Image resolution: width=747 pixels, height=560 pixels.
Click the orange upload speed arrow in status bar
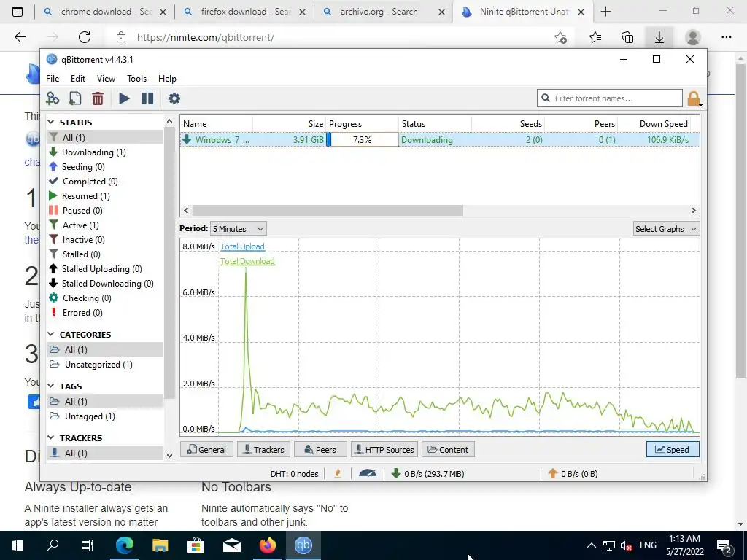[x=553, y=473]
